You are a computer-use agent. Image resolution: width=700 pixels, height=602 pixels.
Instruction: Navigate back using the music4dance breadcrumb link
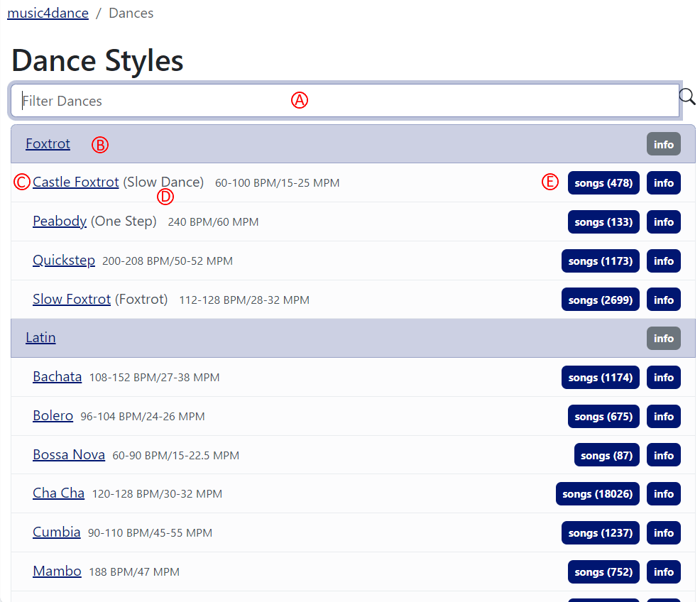(48, 13)
